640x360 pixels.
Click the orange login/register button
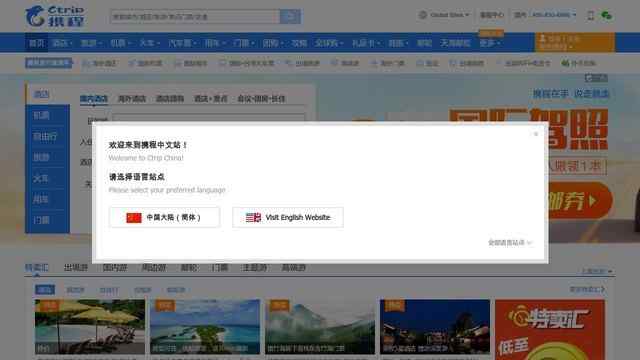coord(575,42)
